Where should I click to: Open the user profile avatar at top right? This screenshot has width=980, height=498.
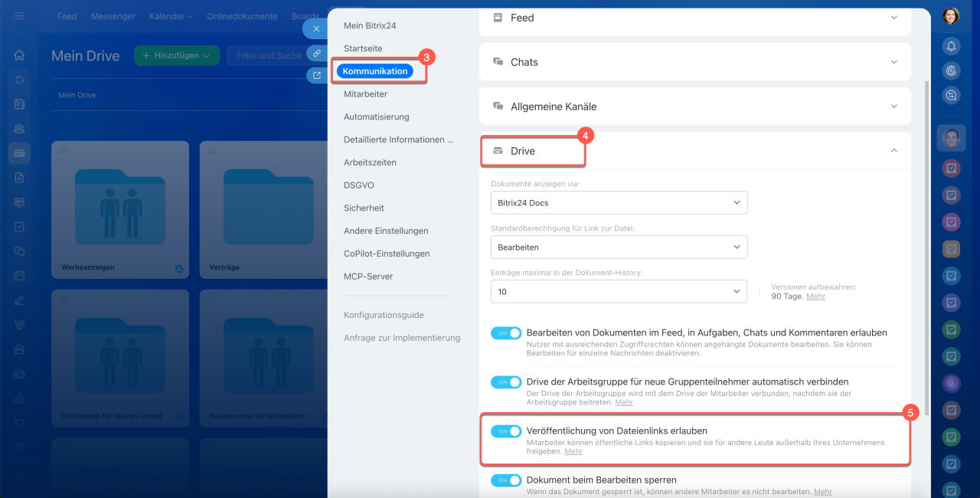pos(951,15)
